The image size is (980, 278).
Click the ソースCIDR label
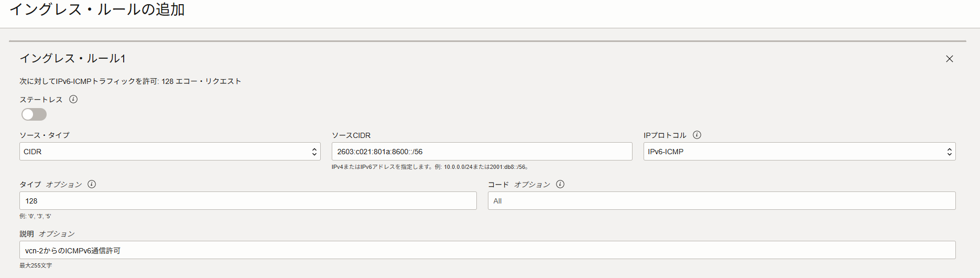point(351,135)
